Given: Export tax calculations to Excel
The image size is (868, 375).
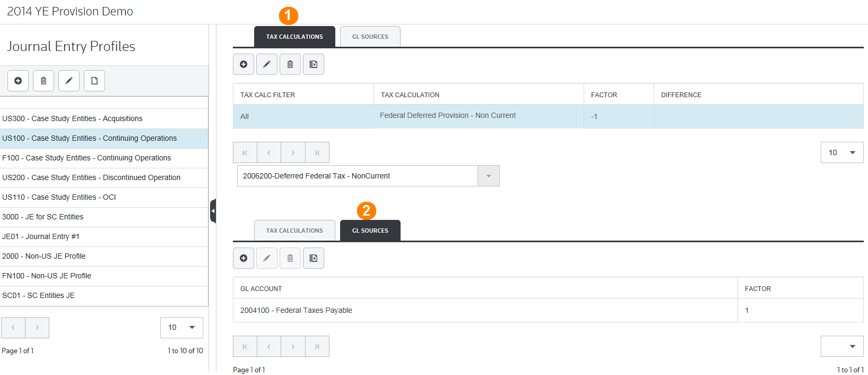Looking at the screenshot, I should click(314, 64).
